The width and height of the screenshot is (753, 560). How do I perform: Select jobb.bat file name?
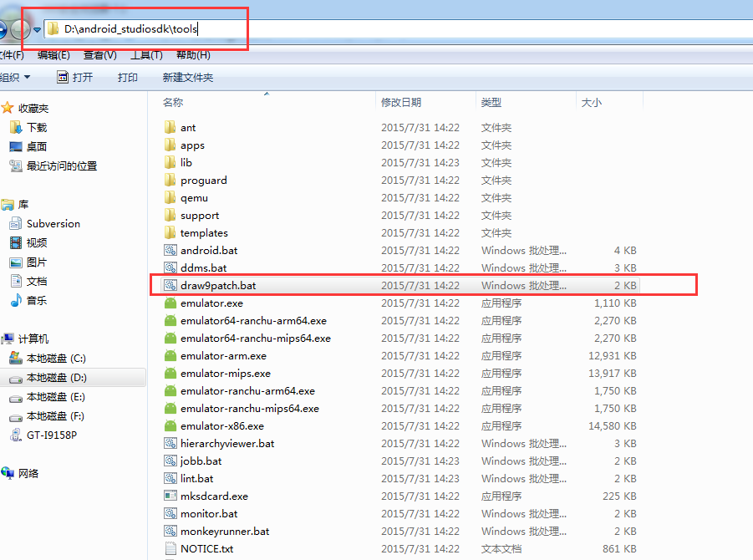click(x=201, y=461)
